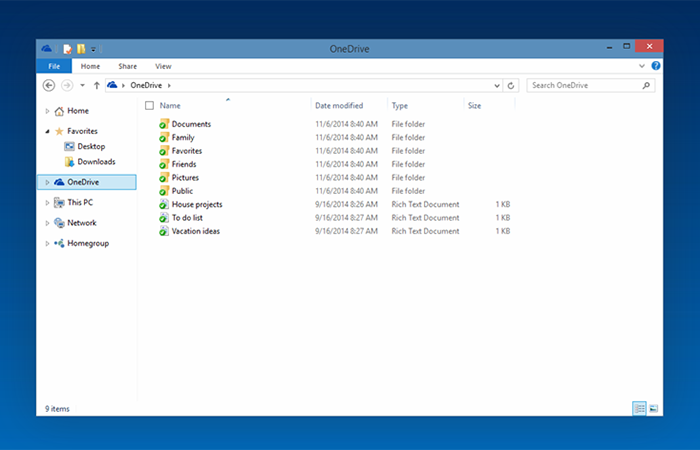Click the To do list file name

pyautogui.click(x=187, y=218)
